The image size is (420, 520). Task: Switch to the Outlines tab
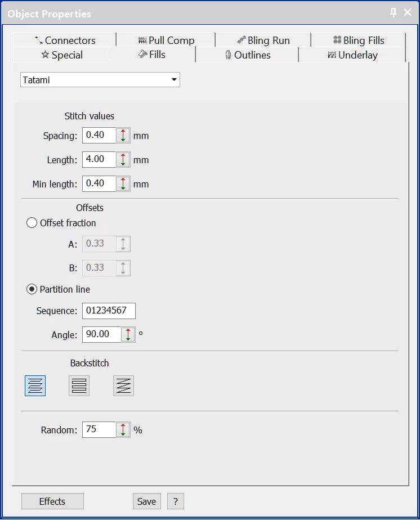coord(247,55)
